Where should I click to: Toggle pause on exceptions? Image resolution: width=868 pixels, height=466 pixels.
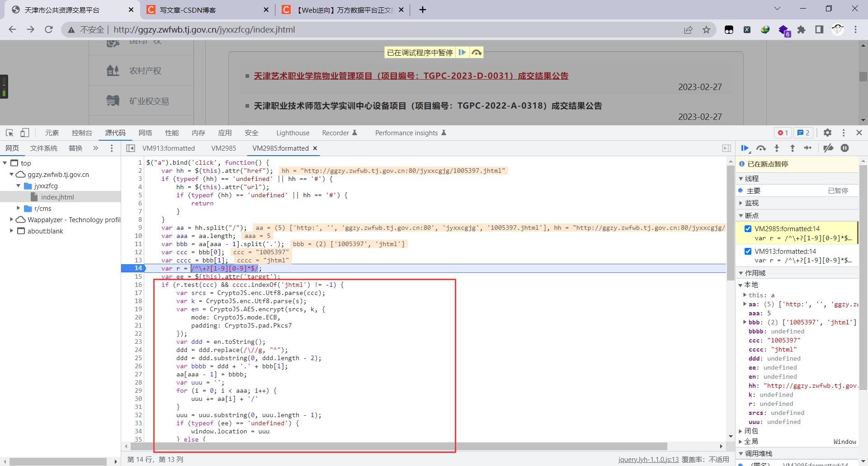click(x=844, y=148)
